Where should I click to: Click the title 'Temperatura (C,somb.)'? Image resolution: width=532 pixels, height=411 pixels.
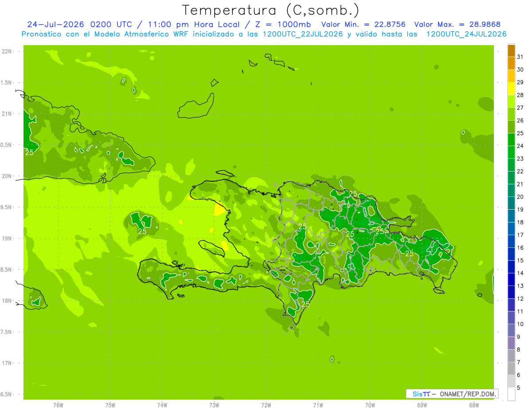[x=271, y=11]
